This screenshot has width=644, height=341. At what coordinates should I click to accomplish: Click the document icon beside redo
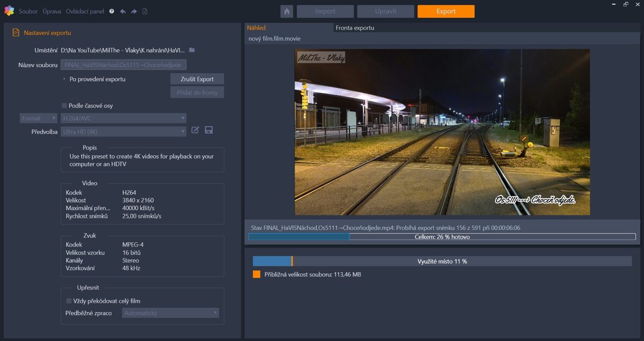144,11
